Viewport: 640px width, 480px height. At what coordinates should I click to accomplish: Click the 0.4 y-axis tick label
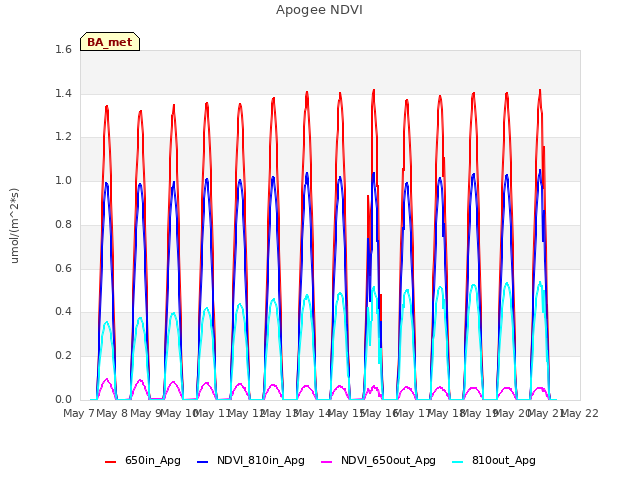[63, 312]
